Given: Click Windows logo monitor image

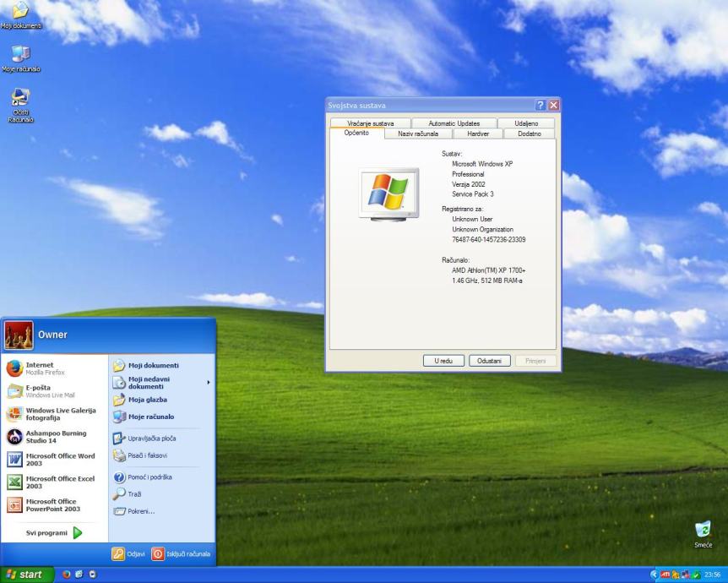Looking at the screenshot, I should [389, 194].
